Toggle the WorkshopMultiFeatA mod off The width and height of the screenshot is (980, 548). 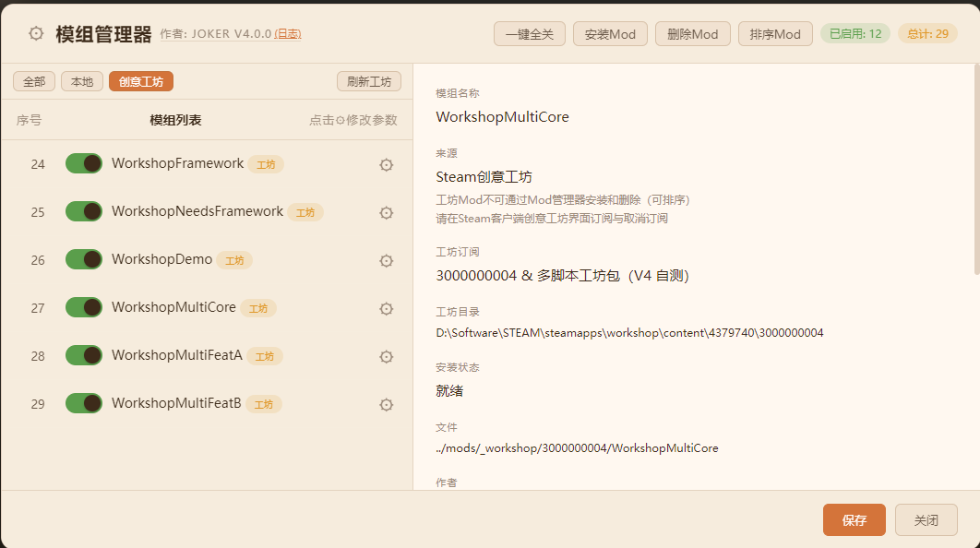click(84, 355)
